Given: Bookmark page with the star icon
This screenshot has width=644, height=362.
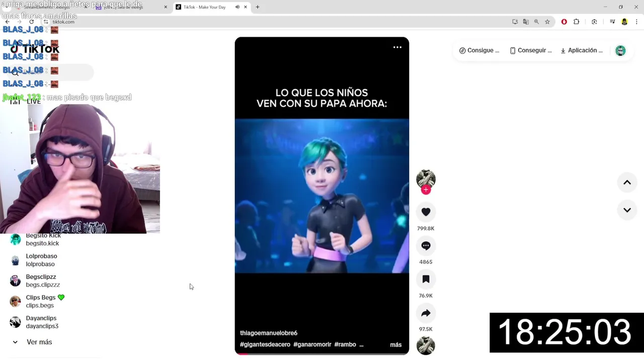Looking at the screenshot, I should pos(547,22).
